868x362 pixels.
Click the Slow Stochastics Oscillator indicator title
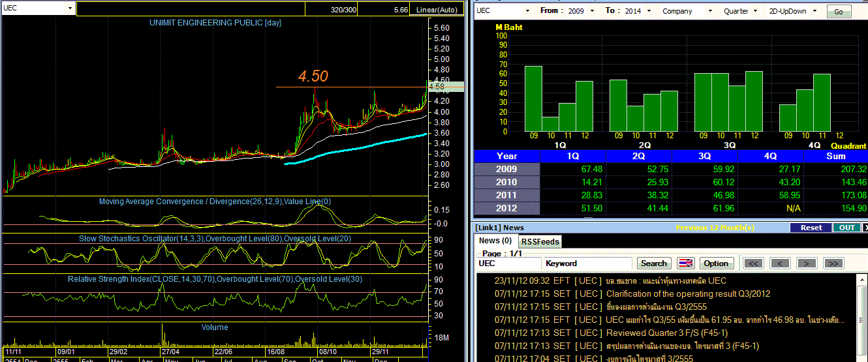[x=215, y=239]
